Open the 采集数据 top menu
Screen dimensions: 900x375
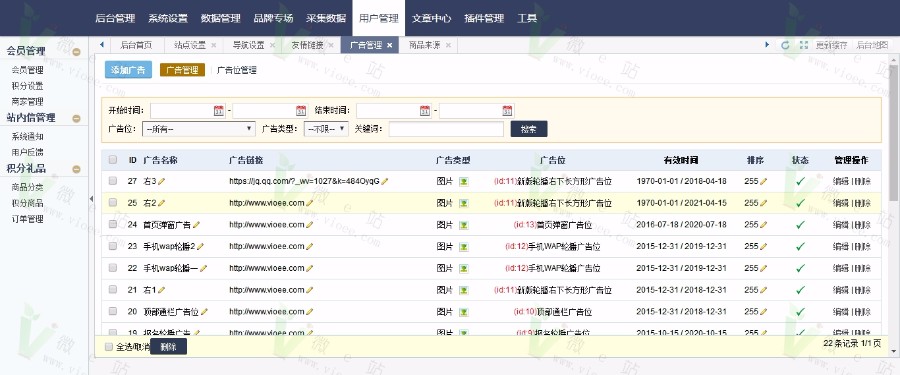[326, 18]
